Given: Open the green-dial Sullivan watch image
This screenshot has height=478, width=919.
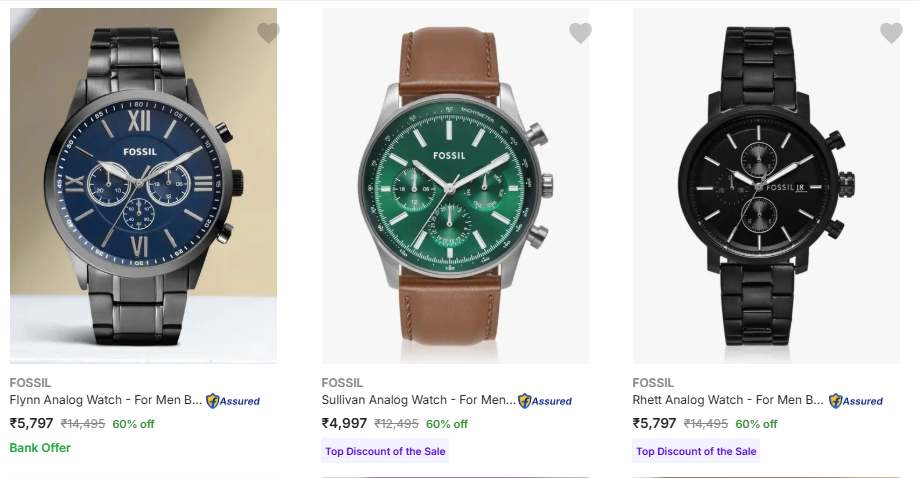Looking at the screenshot, I should pos(455,185).
